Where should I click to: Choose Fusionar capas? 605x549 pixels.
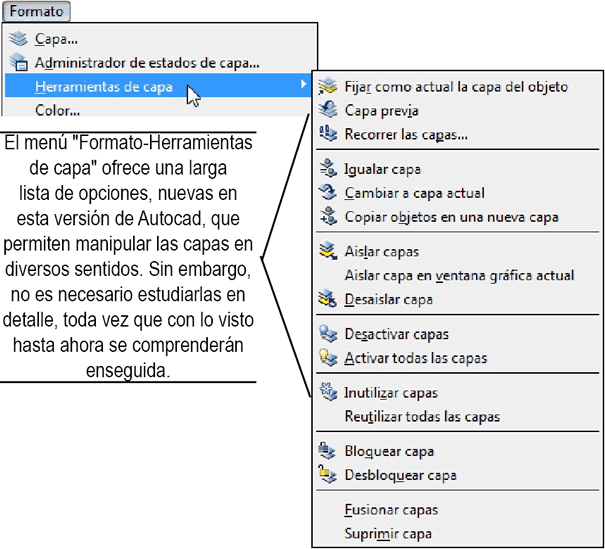[391, 510]
